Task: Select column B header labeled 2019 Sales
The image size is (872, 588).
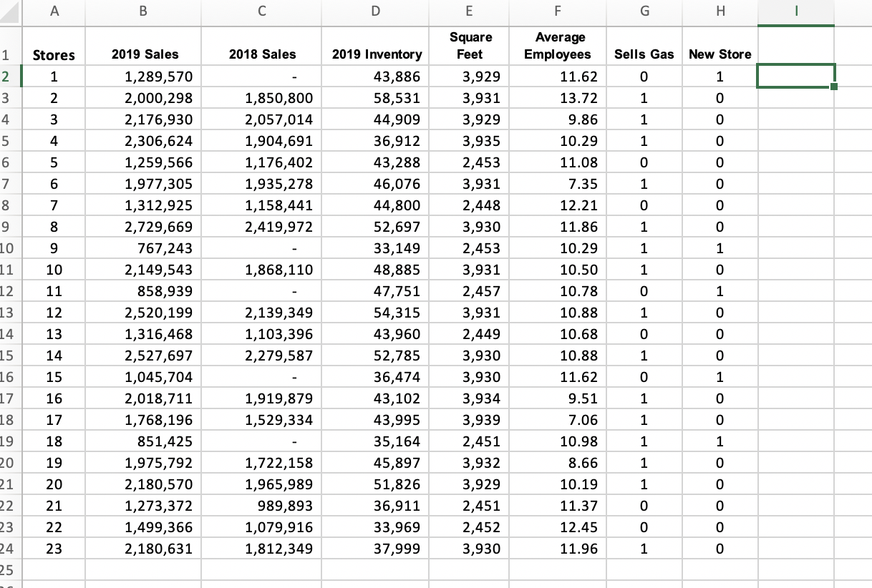Action: pyautogui.click(x=142, y=11)
